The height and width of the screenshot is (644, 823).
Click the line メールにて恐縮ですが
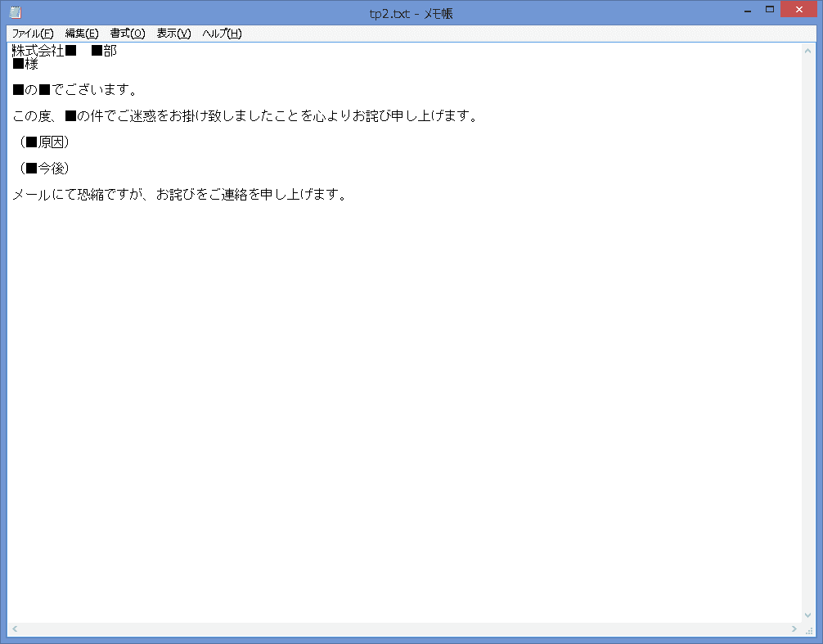[x=179, y=195]
